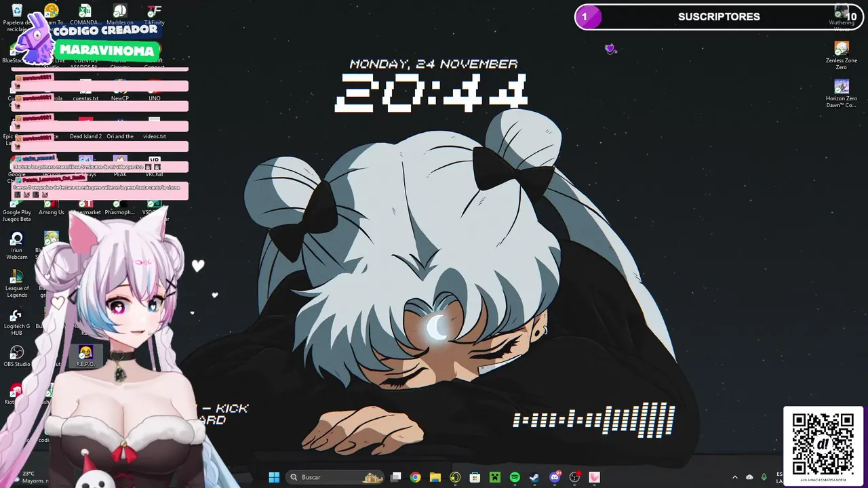
Task: Open Google Play Juegos Beta shortcut
Action: pyautogui.click(x=17, y=211)
